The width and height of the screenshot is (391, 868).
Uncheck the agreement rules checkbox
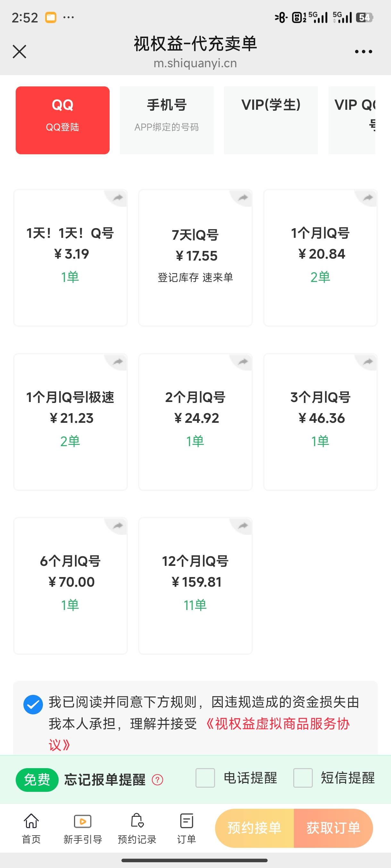click(x=33, y=704)
